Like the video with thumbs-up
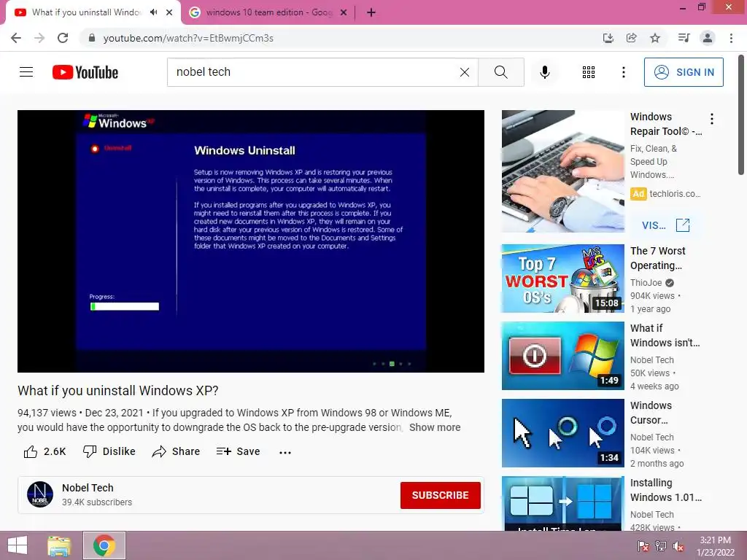Screen dimensions: 747x560 (x=44, y=451)
